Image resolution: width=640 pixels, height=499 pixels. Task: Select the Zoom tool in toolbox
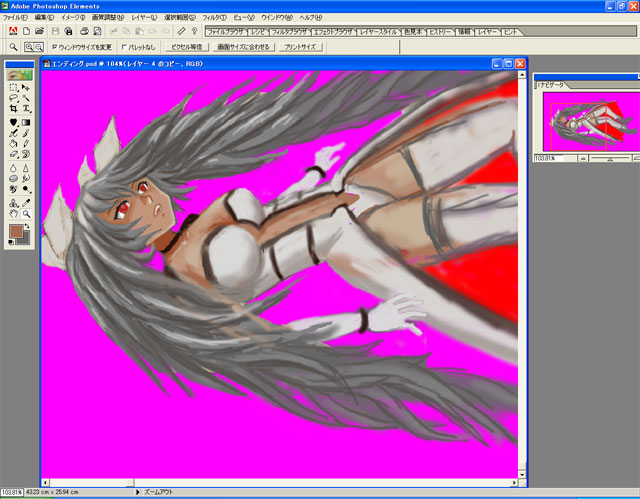tap(26, 213)
